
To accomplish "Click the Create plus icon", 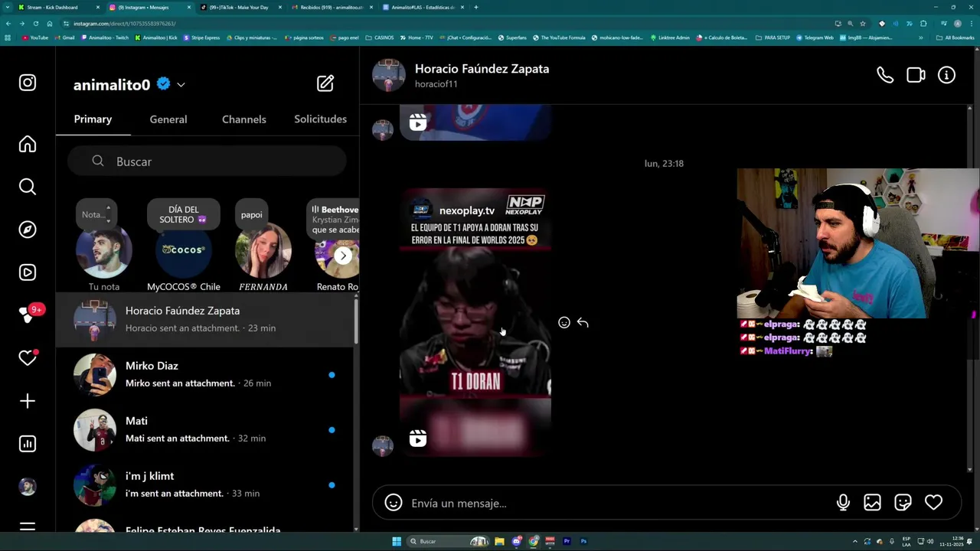I will click(x=28, y=401).
